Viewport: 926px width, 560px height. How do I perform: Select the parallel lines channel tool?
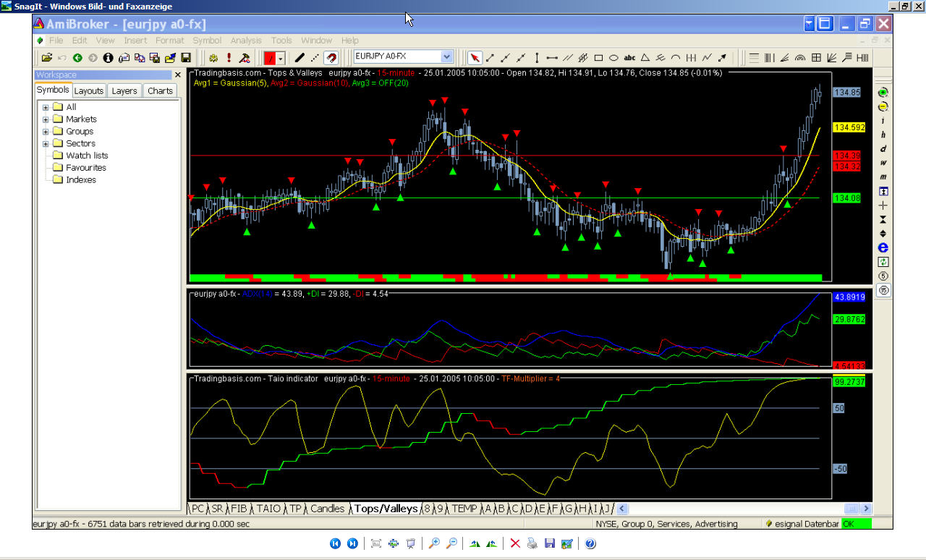[568, 58]
